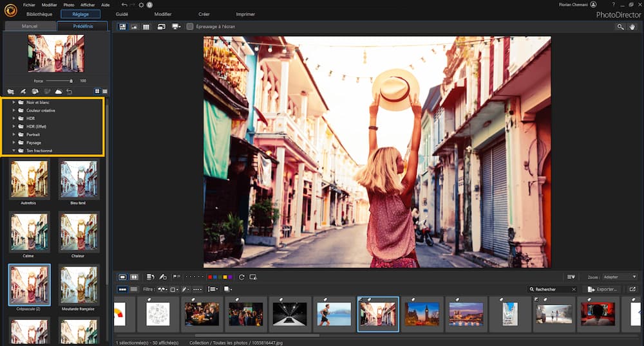
Task: Click the import presets folder icon
Action: (11, 91)
